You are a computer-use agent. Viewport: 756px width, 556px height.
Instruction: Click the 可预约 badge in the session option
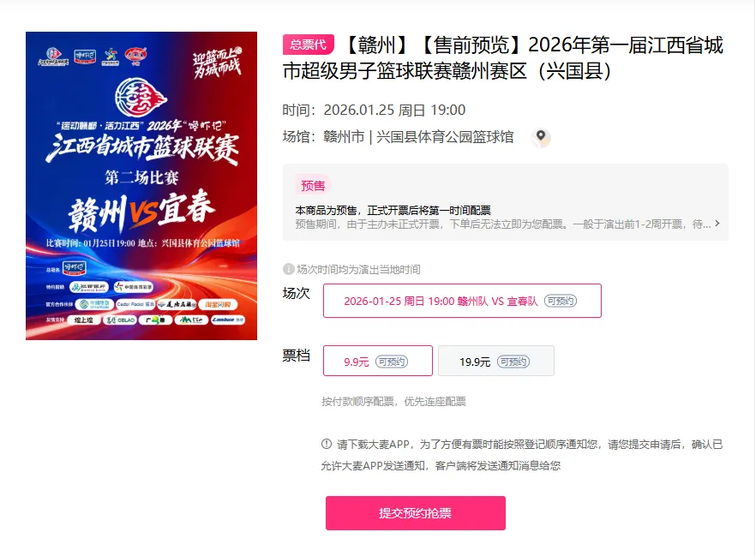pos(561,301)
